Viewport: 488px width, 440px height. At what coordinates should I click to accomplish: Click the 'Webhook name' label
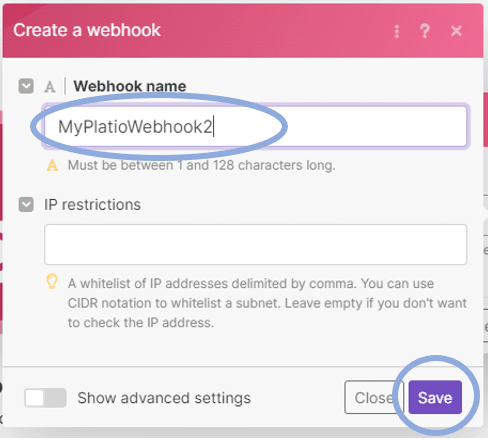point(130,86)
